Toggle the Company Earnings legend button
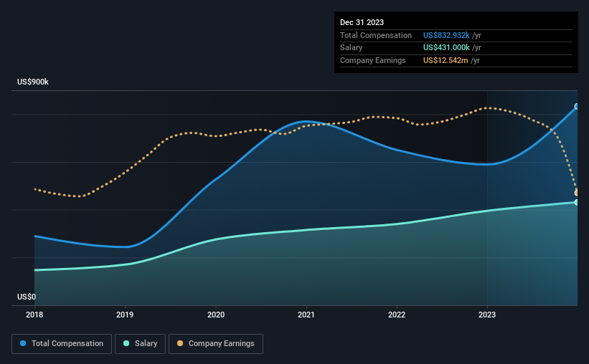589x364 pixels. 216,344
